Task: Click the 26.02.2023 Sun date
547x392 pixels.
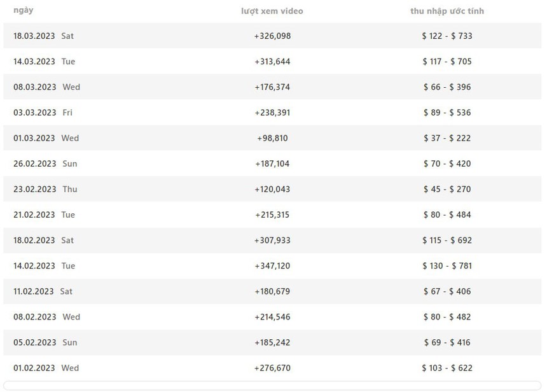Action: [x=45, y=164]
